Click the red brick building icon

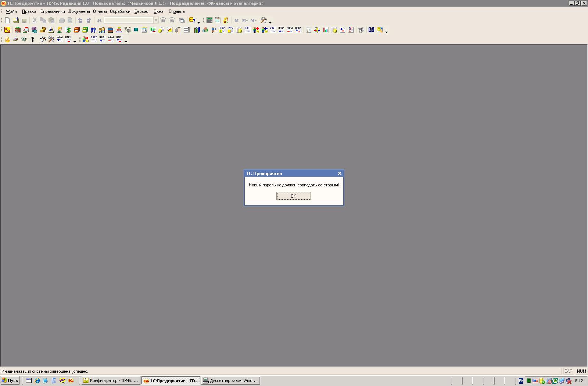pyautogui.click(x=17, y=30)
